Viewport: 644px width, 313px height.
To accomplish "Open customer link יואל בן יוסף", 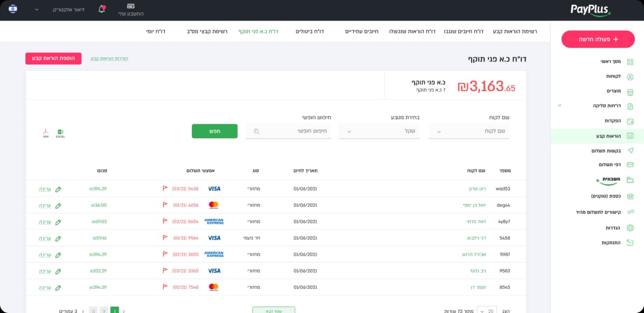I will pos(475,205).
